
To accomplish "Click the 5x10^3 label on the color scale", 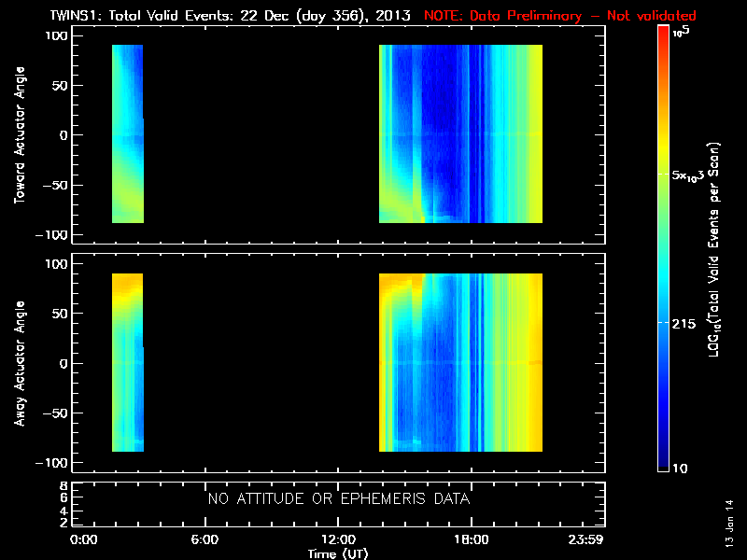I will pos(692,175).
